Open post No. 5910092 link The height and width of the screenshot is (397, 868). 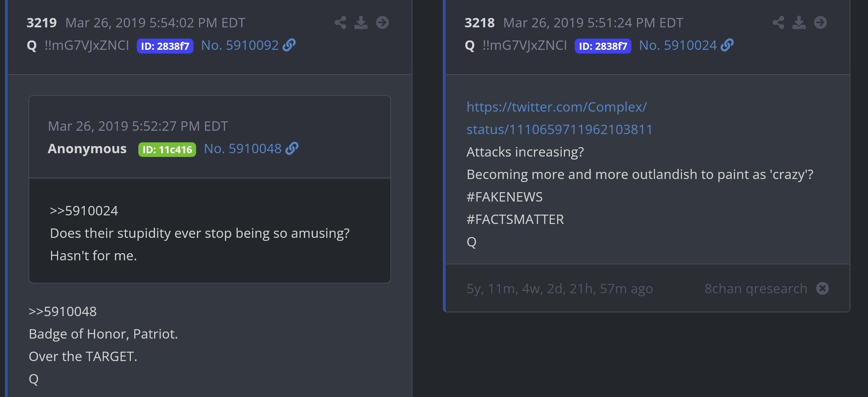240,45
